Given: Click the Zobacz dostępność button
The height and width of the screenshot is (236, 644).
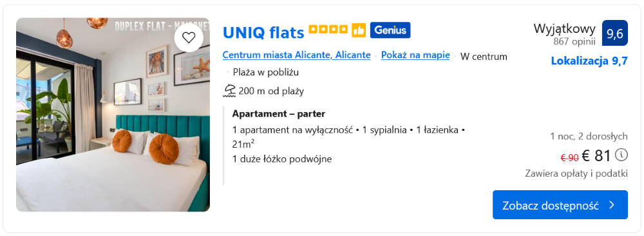Looking at the screenshot, I should point(560,205).
